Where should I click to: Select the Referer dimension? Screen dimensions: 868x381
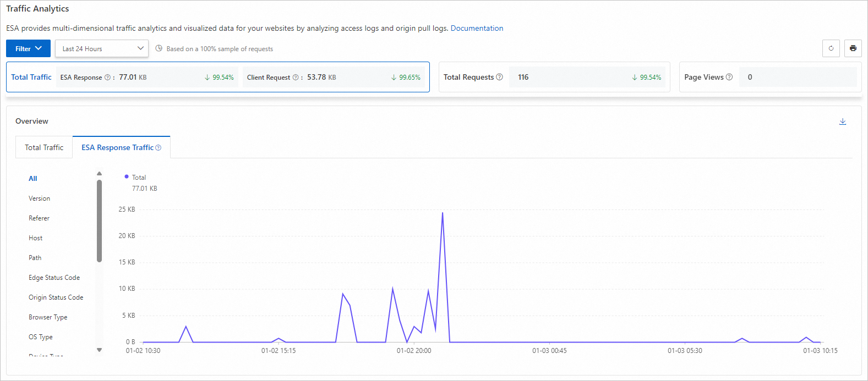[x=39, y=218]
